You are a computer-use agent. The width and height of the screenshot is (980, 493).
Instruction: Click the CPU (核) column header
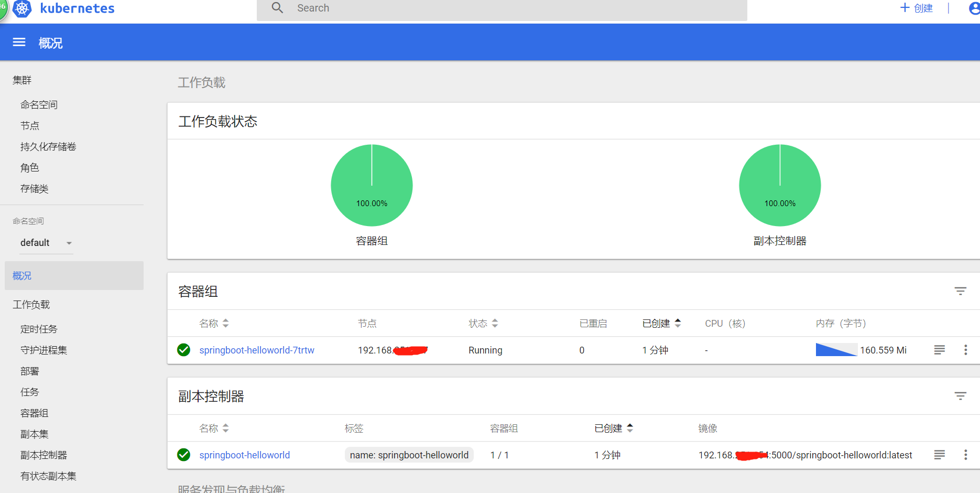pos(725,324)
